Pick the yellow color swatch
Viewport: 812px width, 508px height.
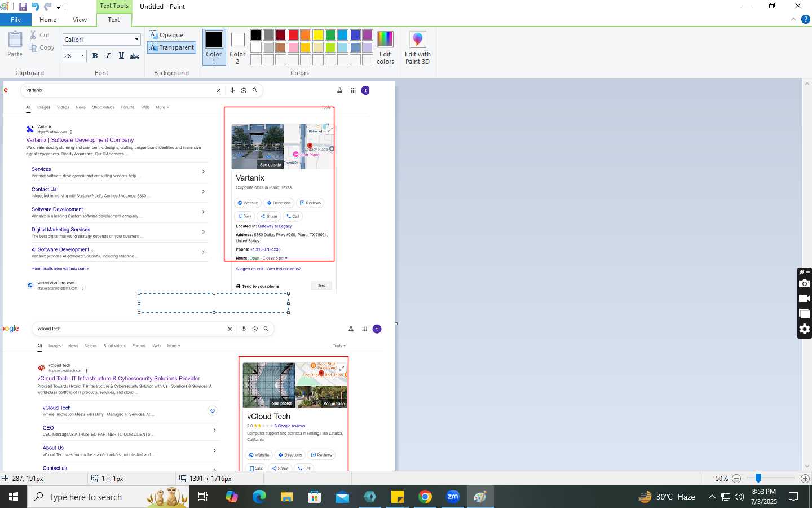(318, 35)
